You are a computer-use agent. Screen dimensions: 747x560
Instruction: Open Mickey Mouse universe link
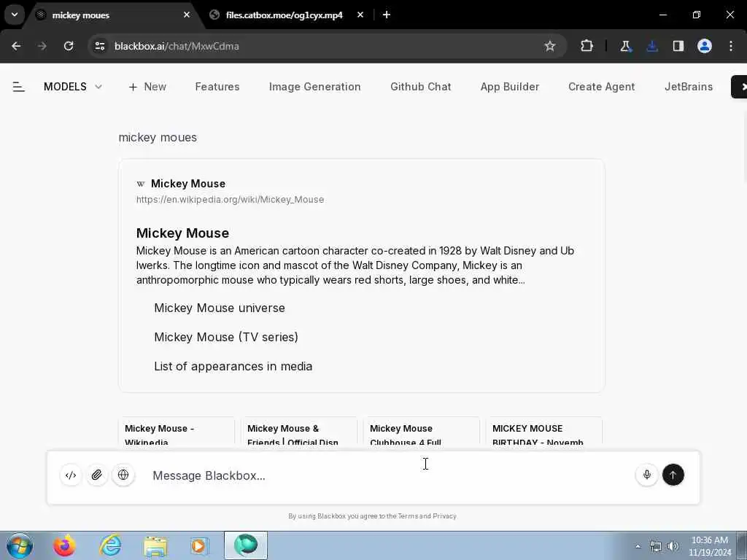220,308
